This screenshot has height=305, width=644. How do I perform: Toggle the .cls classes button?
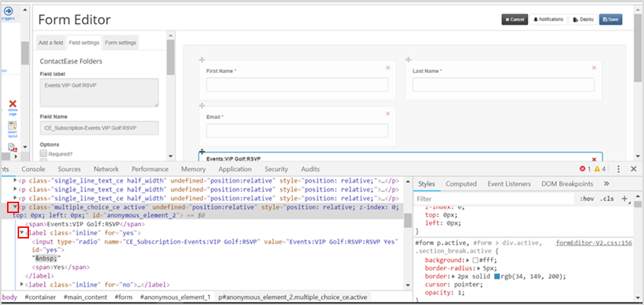(x=607, y=199)
